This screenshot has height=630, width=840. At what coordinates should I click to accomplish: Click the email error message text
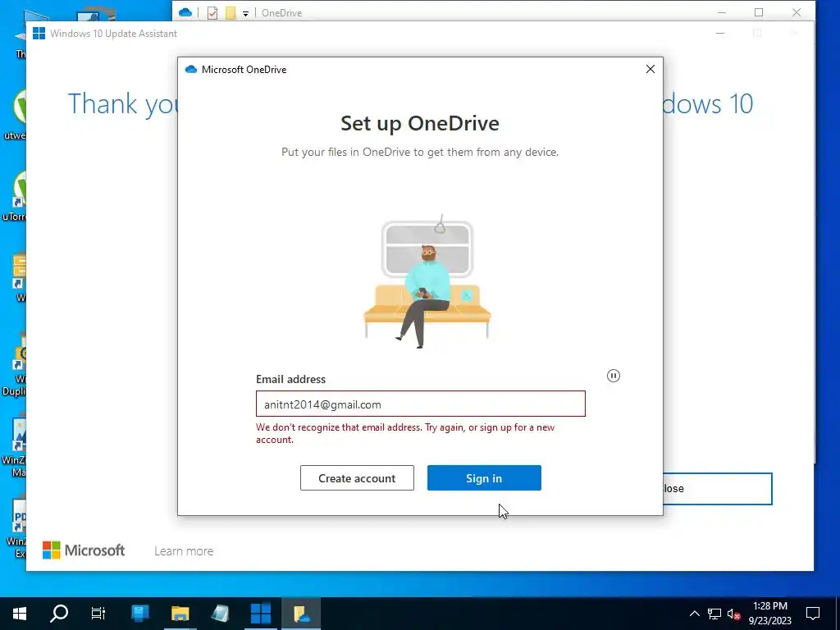pos(405,433)
